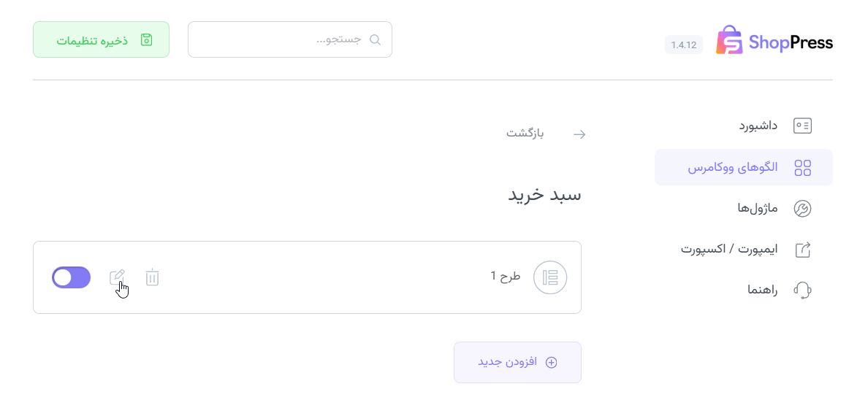
Task: Click the trash delete icon for طرح 1
Action: (x=152, y=277)
